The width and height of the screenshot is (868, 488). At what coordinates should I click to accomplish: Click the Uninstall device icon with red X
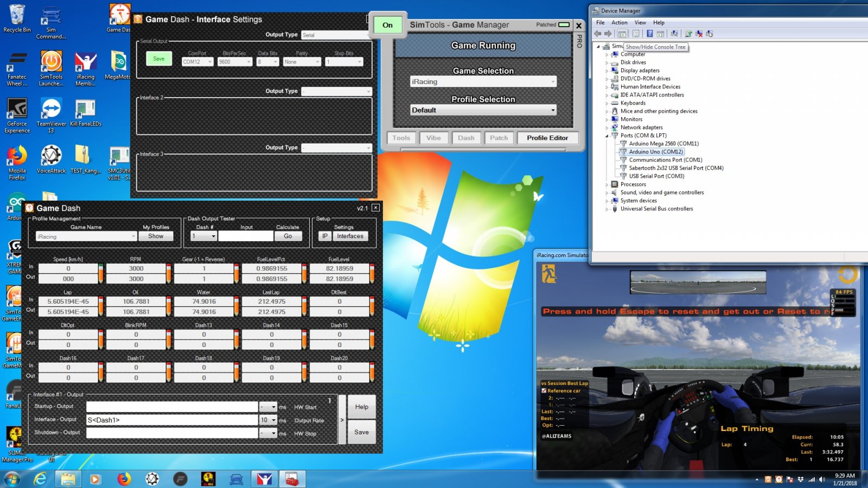click(699, 34)
